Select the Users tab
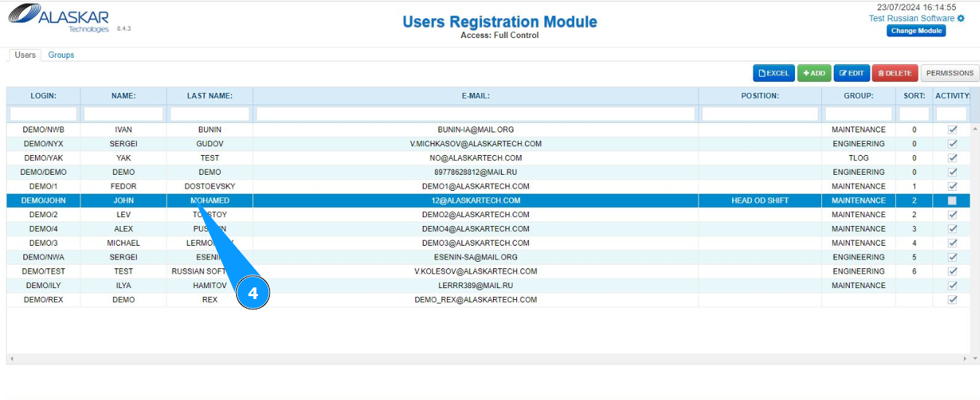 (26, 55)
